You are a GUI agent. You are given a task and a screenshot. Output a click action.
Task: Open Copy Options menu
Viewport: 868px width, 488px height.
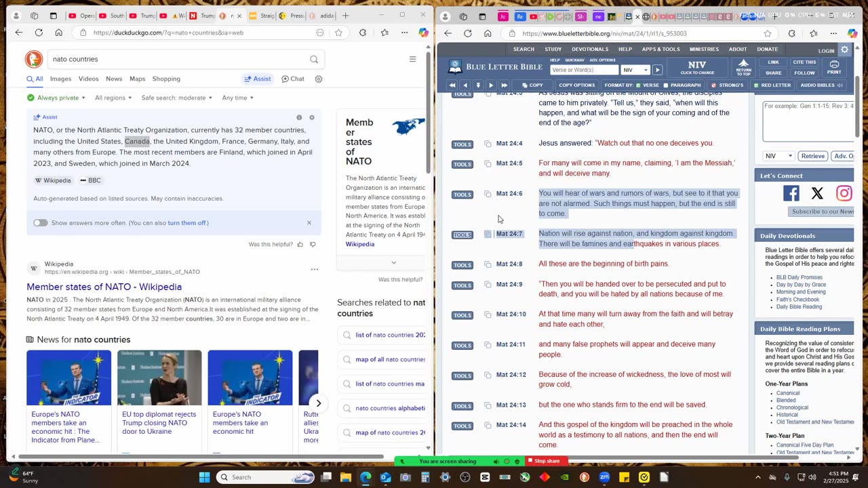point(576,85)
